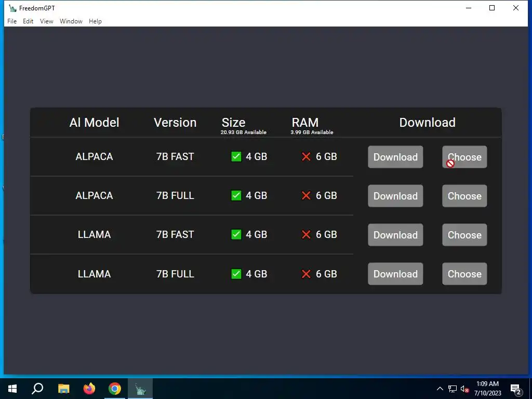Choose the ALPACA 7B FULL model file

464,196
